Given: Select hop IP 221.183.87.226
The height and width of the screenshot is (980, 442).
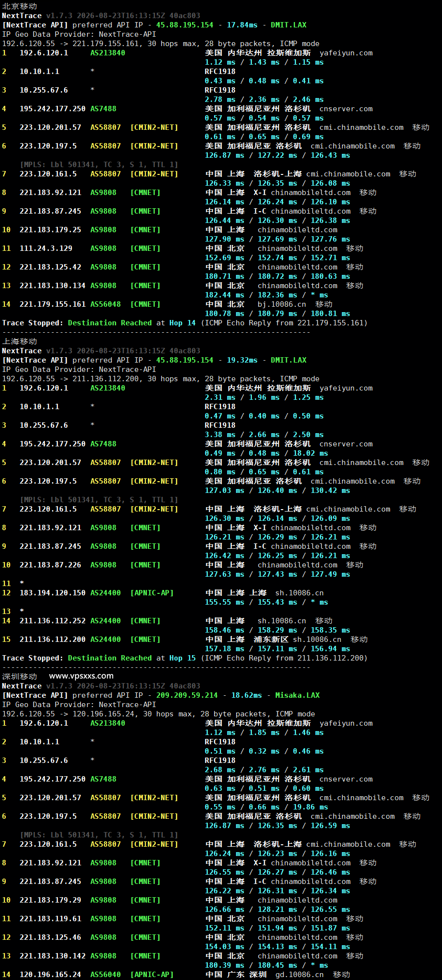Looking at the screenshot, I should point(50,565).
